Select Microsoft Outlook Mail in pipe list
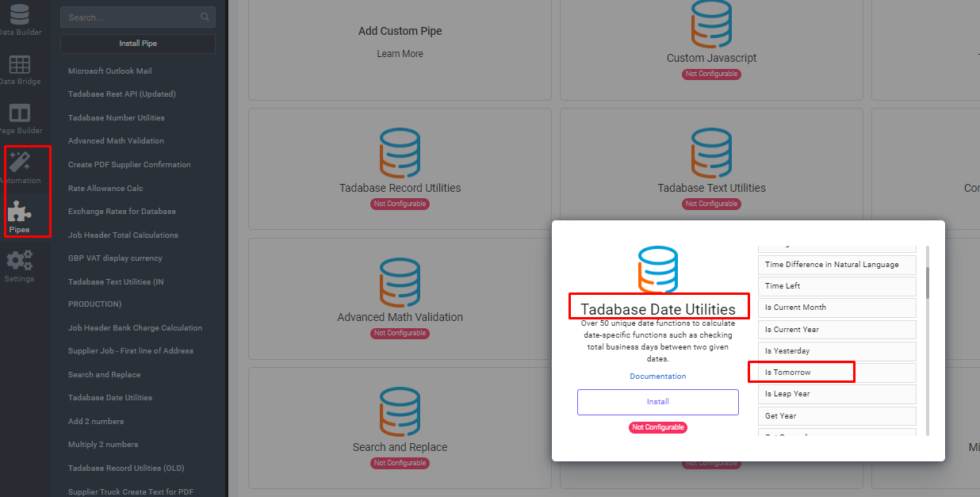 (110, 71)
